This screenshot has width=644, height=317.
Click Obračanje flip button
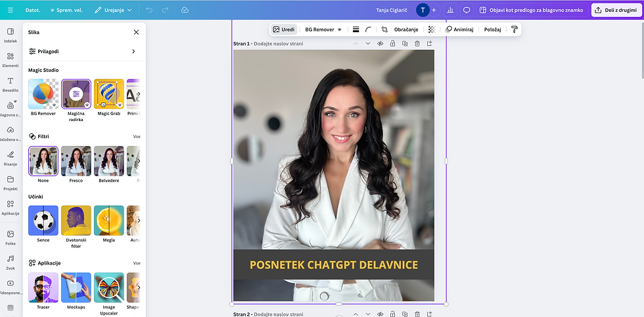click(406, 30)
